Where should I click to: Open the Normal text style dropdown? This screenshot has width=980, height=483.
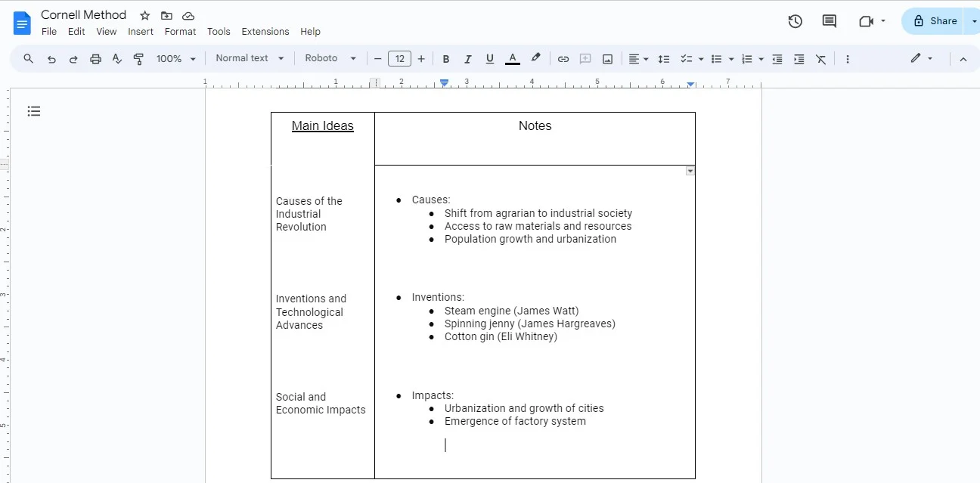pyautogui.click(x=250, y=58)
